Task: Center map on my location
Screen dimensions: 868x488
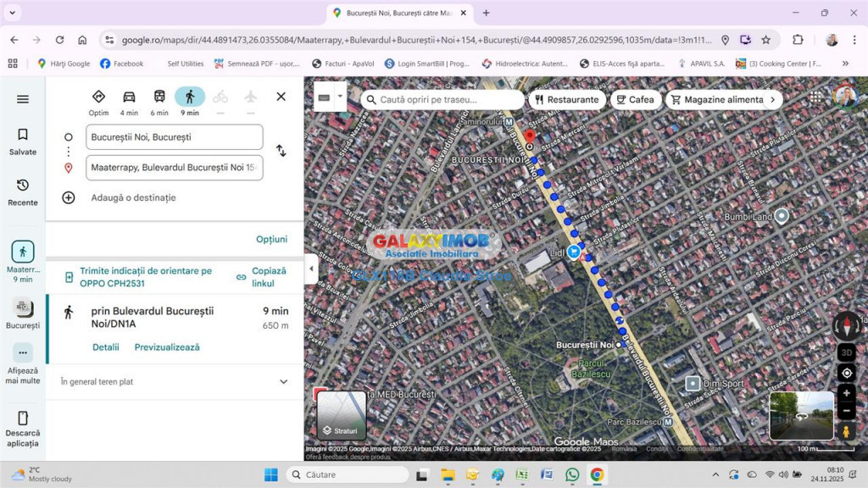Action: [x=846, y=373]
